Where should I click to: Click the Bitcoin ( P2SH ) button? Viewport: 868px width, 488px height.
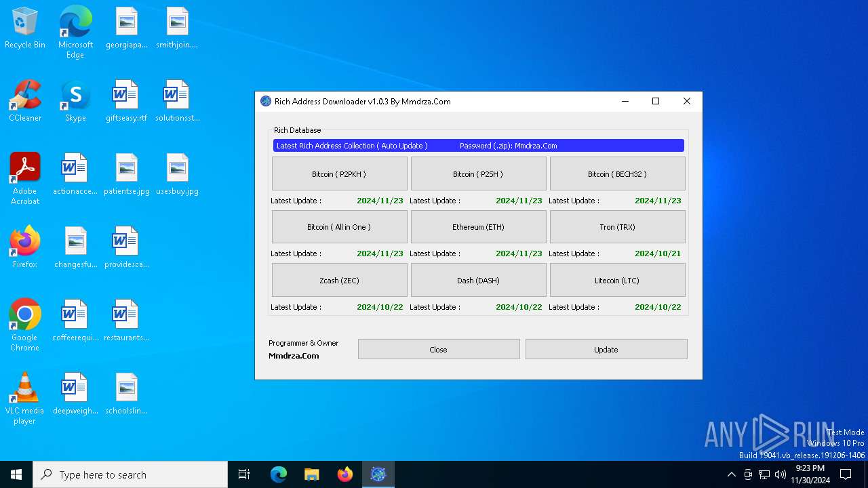point(478,174)
